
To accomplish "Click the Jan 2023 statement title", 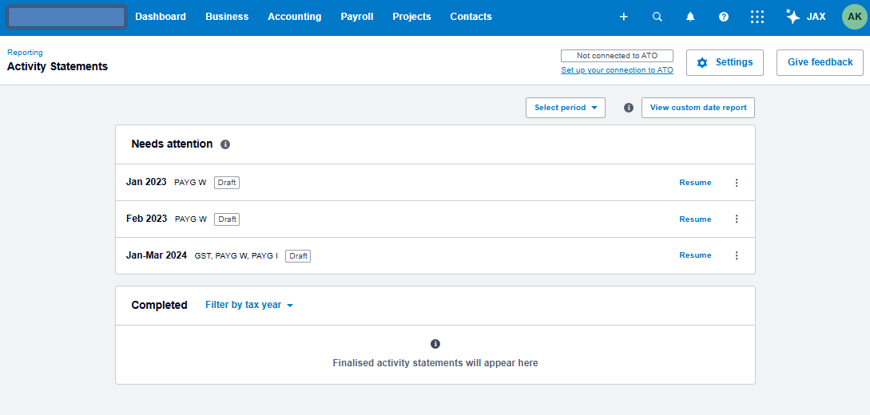I will coord(146,182).
